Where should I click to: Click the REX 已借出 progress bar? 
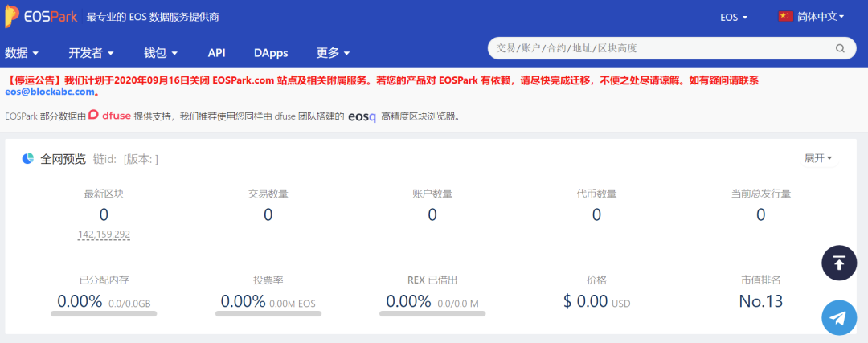[x=432, y=313]
